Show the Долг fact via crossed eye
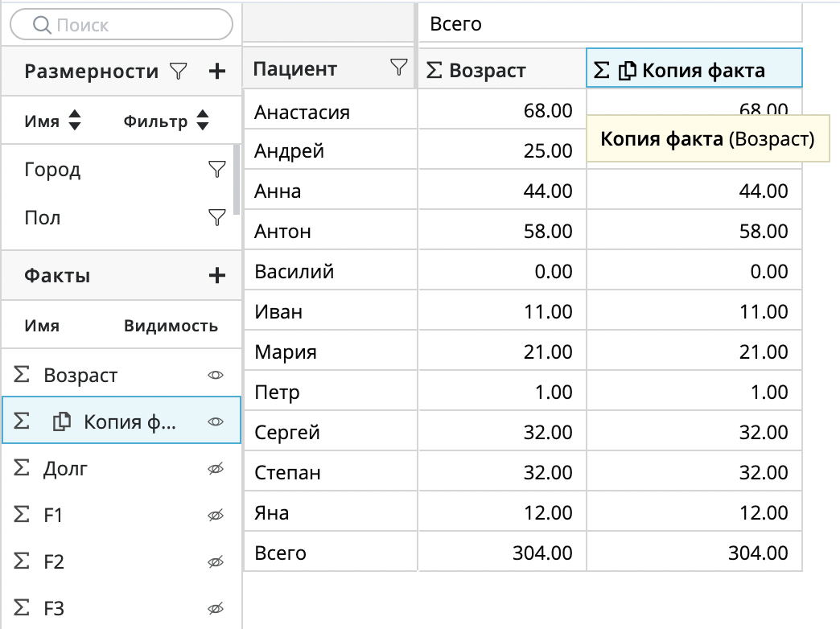The height and width of the screenshot is (629, 840). pos(216,468)
